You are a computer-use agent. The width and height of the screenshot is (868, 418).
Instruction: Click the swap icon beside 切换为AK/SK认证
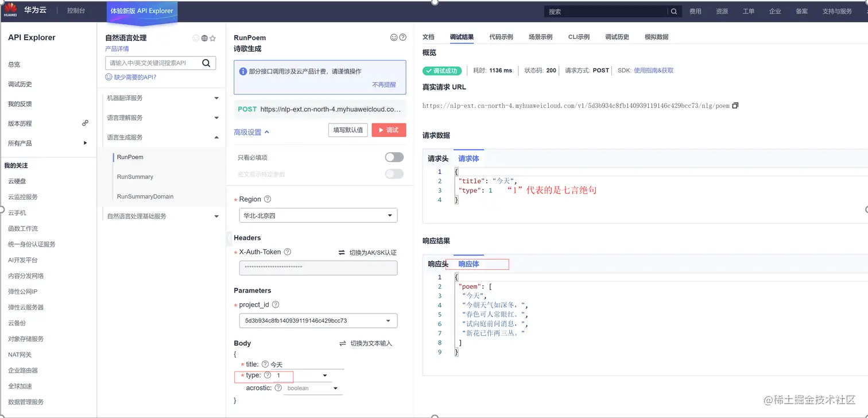coord(342,253)
